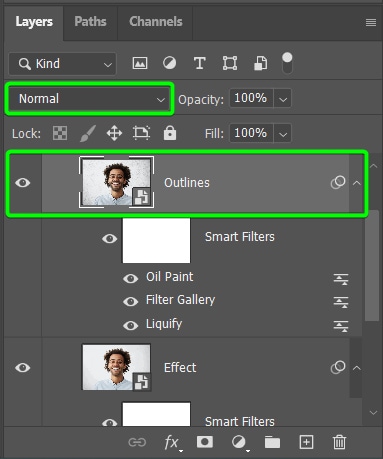
Task: Switch to the Paths tab
Action: click(x=90, y=22)
